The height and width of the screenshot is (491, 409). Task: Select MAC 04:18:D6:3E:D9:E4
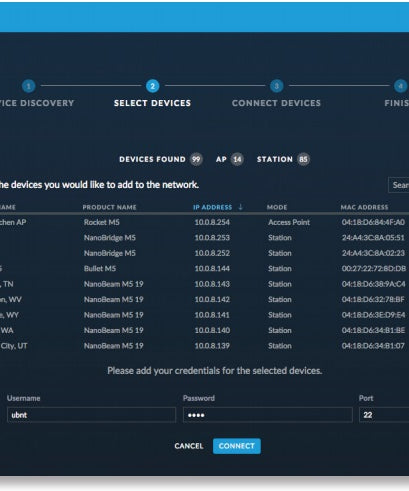click(373, 315)
